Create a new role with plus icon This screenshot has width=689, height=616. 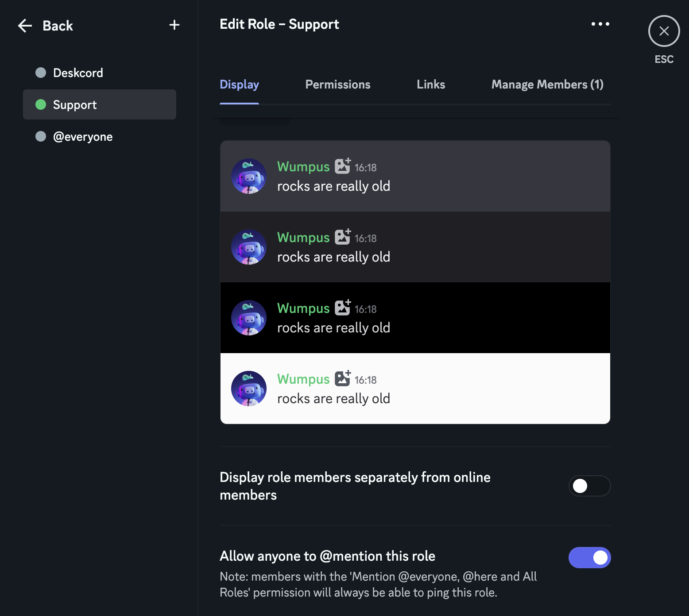pos(174,25)
